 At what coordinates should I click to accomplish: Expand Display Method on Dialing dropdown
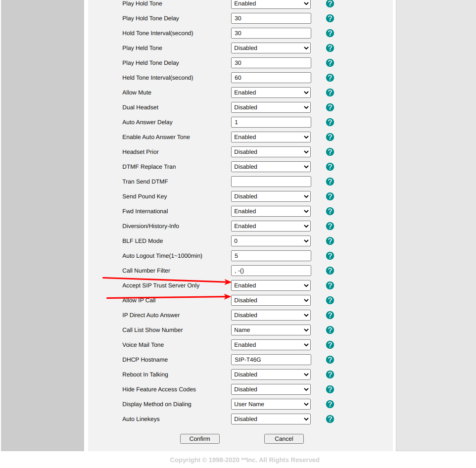tap(271, 404)
